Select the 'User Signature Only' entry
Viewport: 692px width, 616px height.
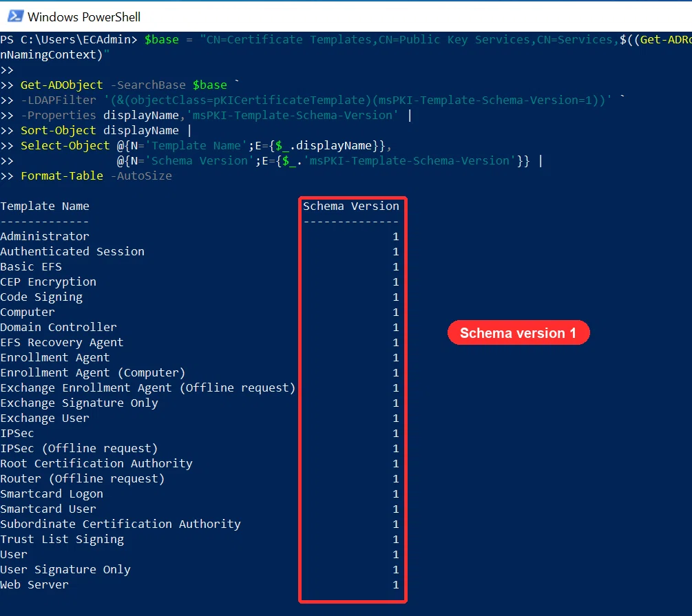click(65, 570)
